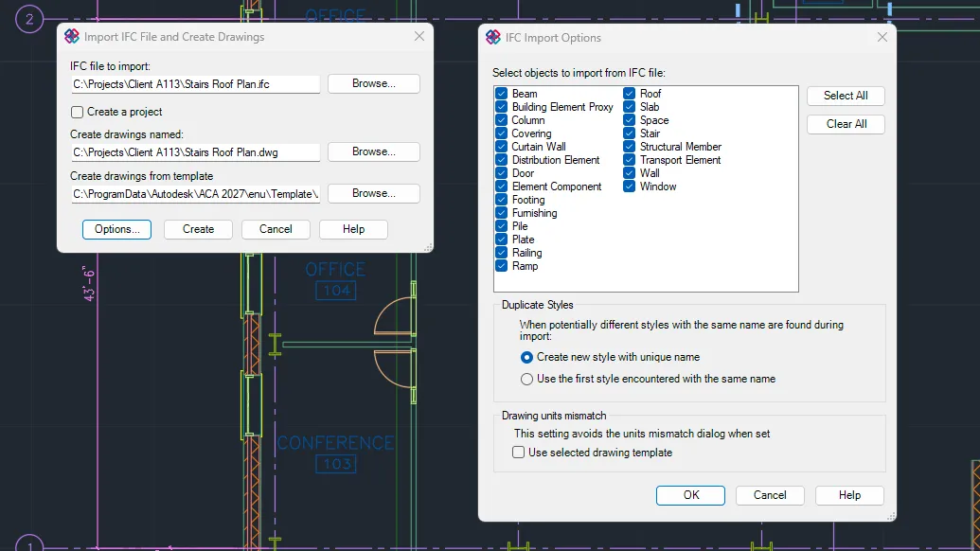
Task: Enable Use selected drawing template checkbox
Action: [x=518, y=453]
